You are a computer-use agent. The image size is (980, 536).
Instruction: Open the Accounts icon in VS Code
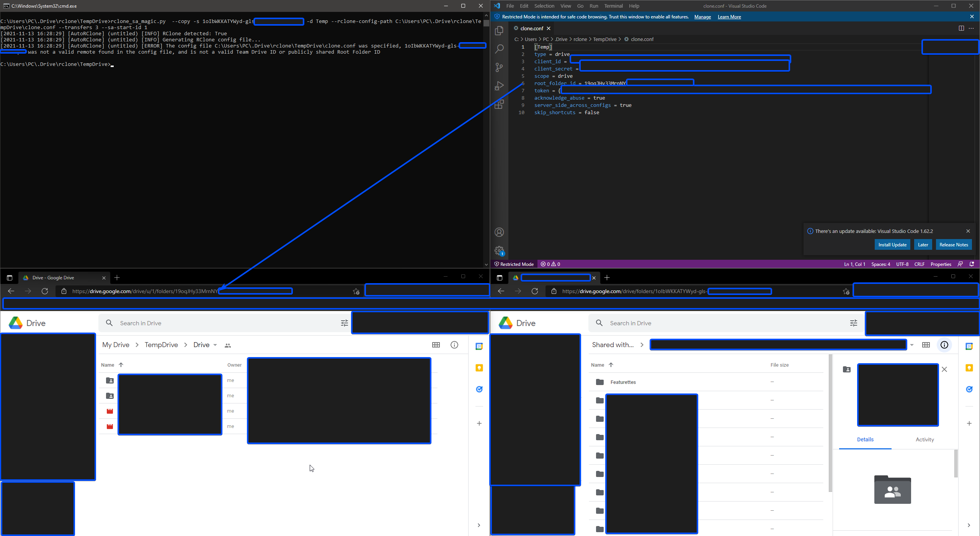(499, 232)
